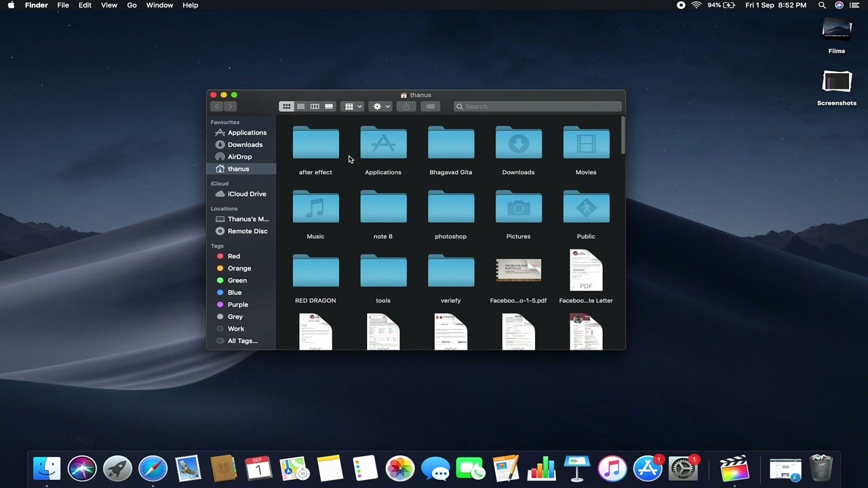Open the View menu in the menu bar
This screenshot has width=868, height=488.
pos(108,5)
